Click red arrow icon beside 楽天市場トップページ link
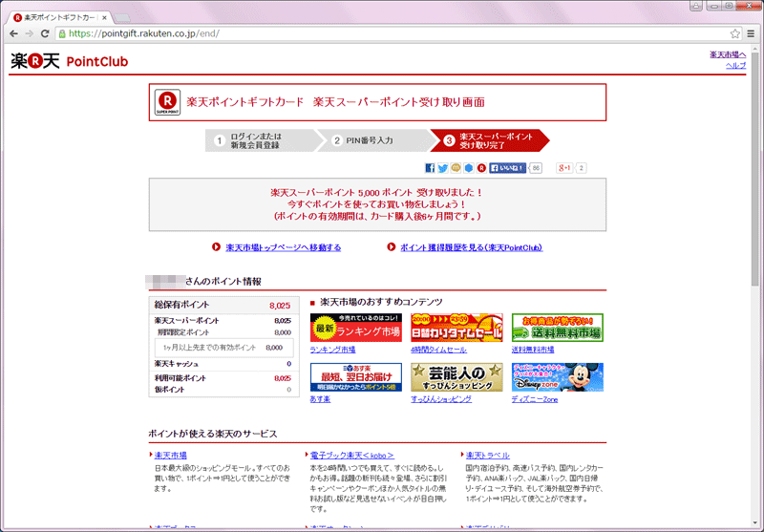This screenshot has height=532, width=764. 217,247
